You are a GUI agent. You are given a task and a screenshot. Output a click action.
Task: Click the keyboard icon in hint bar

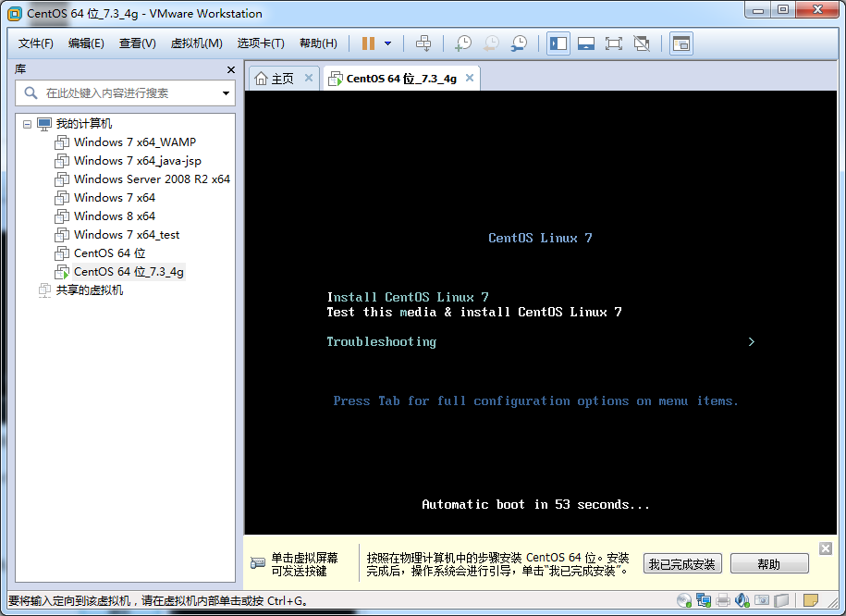click(258, 563)
